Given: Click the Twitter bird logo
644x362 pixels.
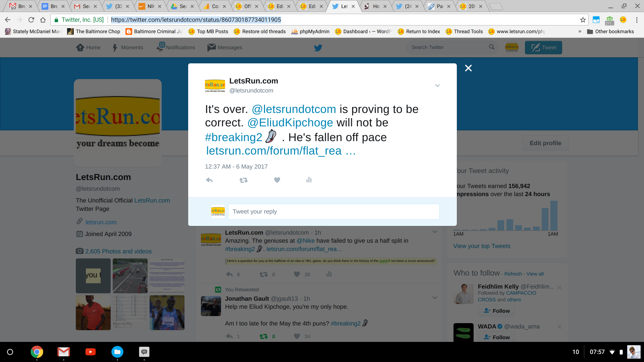Looking at the screenshot, I should pos(318,48).
